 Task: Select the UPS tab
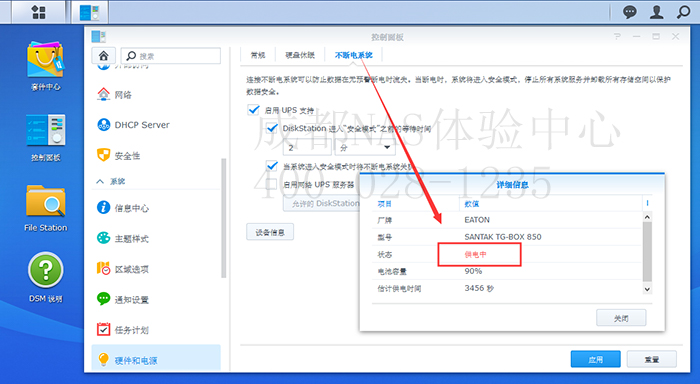pos(354,55)
